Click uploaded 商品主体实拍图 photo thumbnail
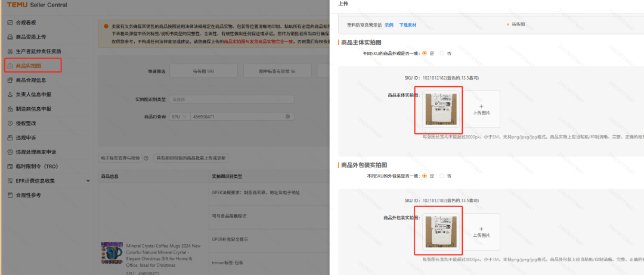Viewport: 644px width, 275px height. (x=440, y=109)
